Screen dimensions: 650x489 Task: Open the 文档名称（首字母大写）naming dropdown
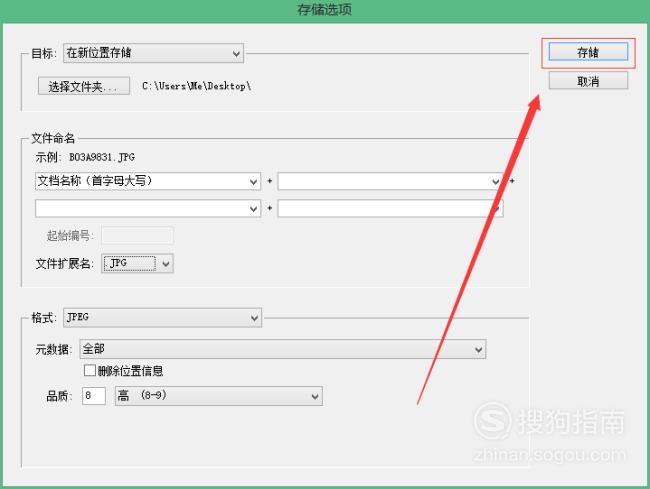tap(148, 181)
